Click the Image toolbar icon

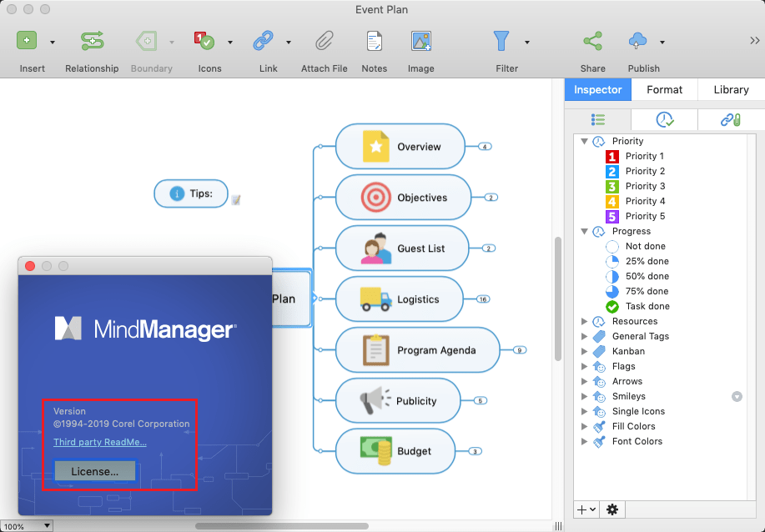click(x=421, y=41)
